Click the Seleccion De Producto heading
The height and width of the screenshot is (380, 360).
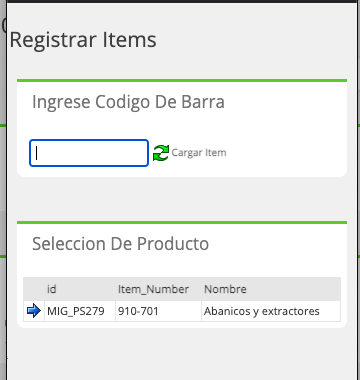pos(120,244)
